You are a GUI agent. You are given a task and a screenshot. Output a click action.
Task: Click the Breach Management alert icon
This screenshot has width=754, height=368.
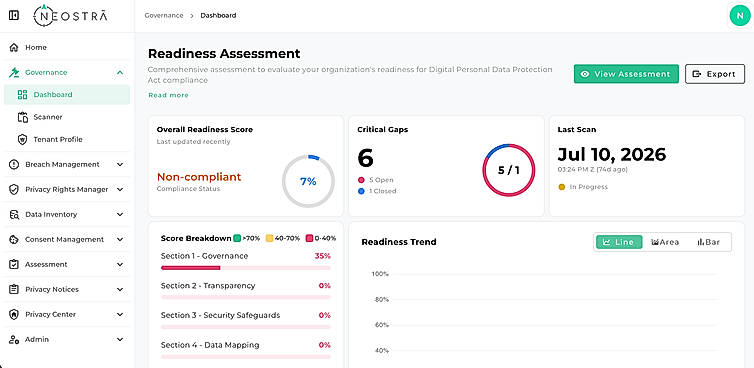point(14,165)
